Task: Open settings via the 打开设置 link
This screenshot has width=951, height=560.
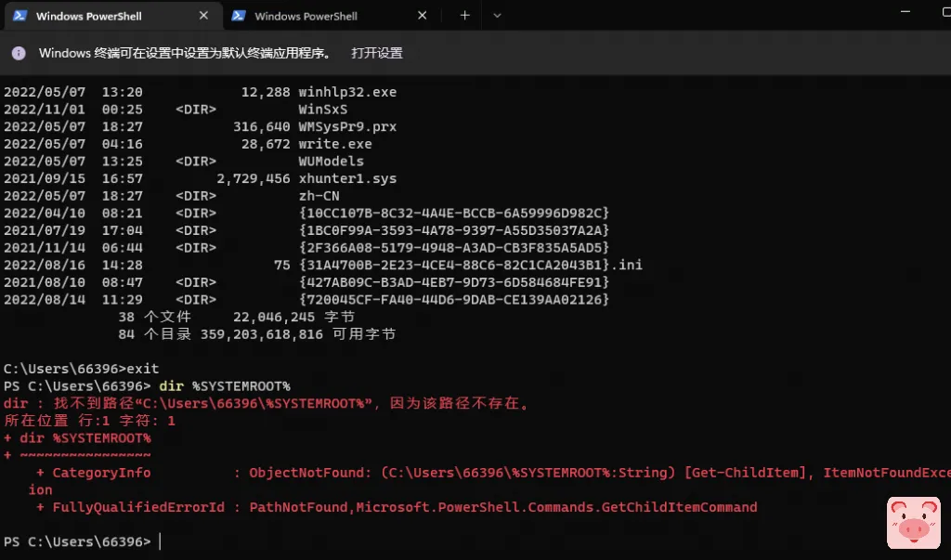Action: (377, 53)
